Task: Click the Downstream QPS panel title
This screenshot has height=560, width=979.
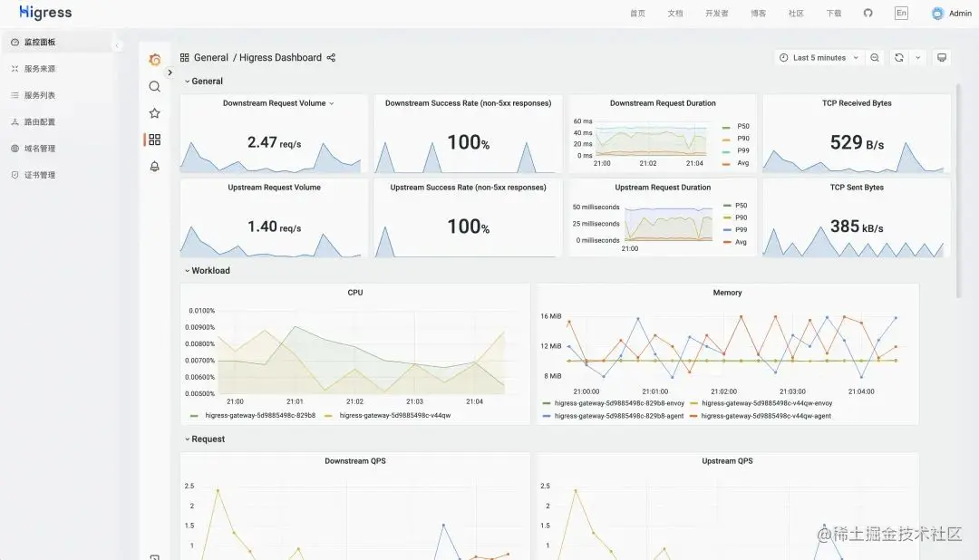Action: pyautogui.click(x=355, y=460)
